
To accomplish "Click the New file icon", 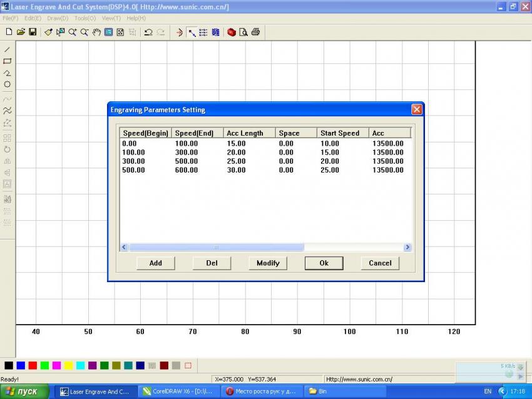I will tap(9, 32).
